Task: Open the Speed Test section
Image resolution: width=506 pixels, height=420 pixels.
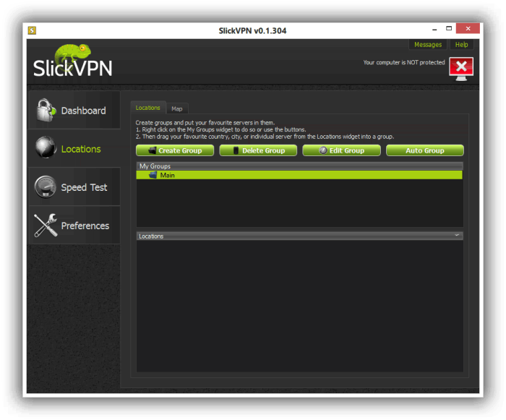Action: [74, 187]
